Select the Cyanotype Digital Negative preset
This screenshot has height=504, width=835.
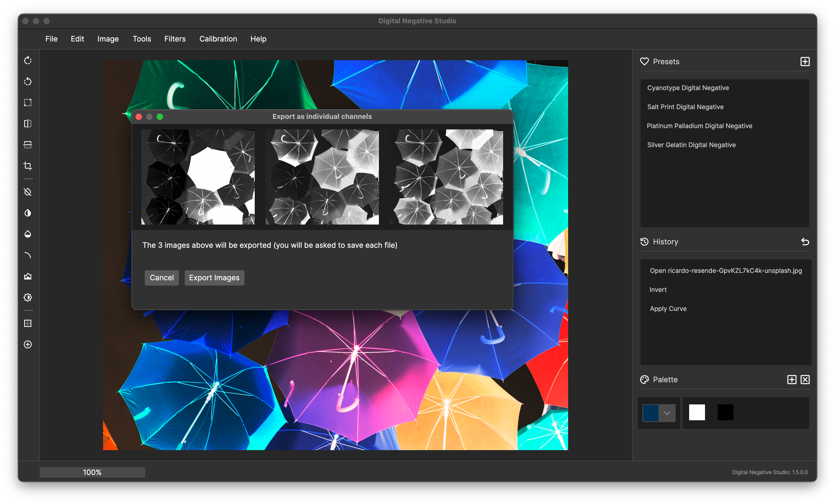(x=688, y=88)
